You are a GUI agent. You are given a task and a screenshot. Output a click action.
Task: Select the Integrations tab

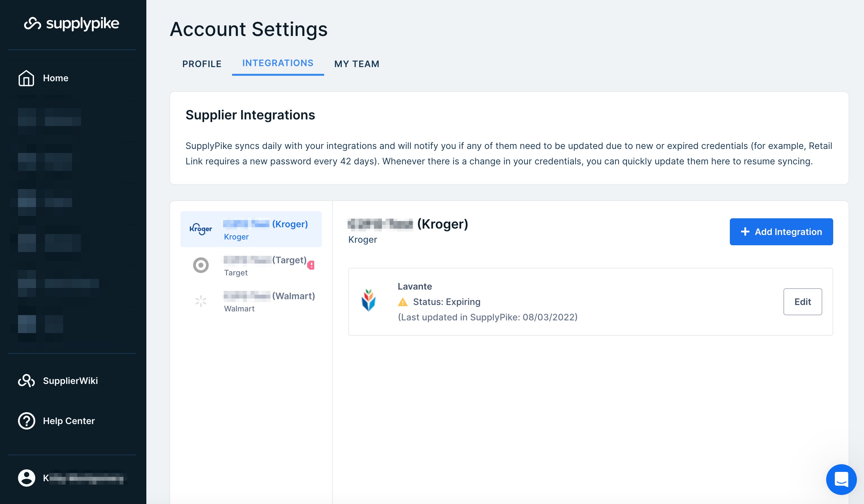click(x=278, y=63)
